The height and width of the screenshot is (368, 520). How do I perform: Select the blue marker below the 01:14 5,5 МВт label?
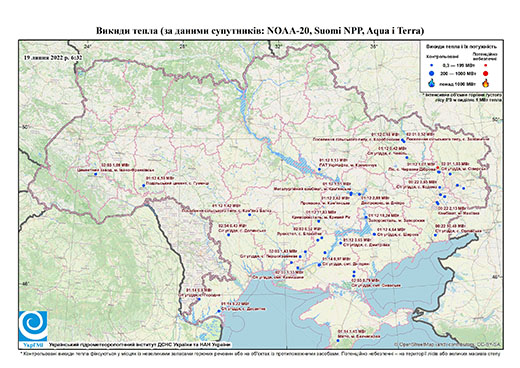coord(199,299)
